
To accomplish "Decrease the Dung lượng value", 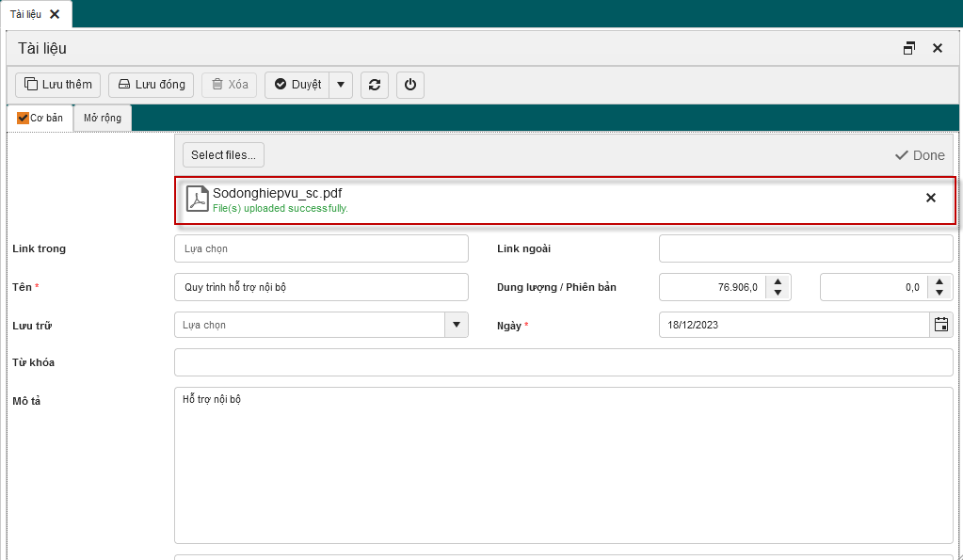I will 778,293.
